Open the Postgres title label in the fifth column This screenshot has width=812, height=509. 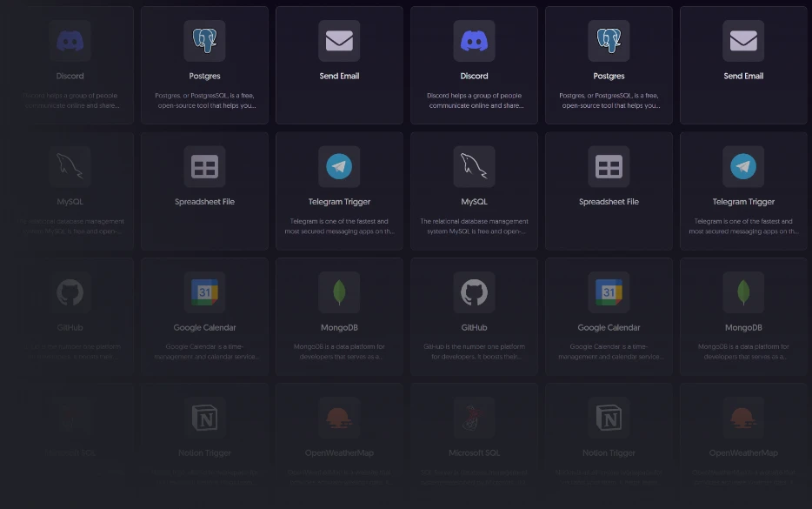point(609,76)
